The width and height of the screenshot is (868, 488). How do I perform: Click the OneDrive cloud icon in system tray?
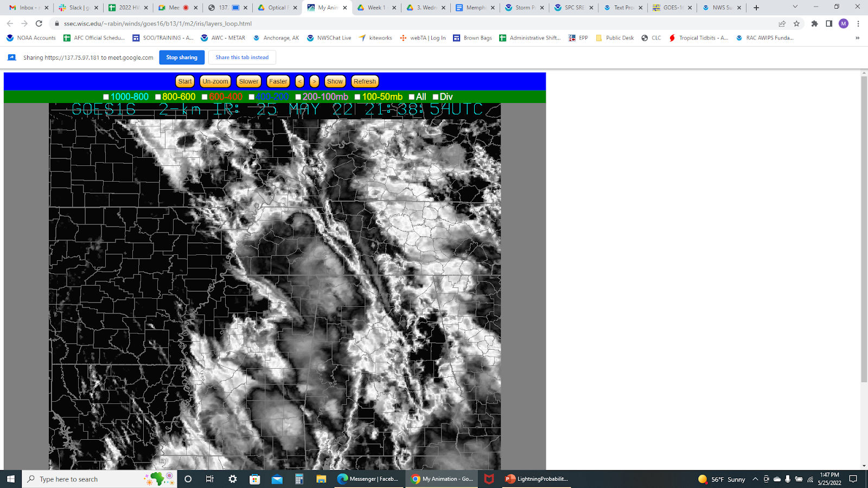tap(777, 479)
